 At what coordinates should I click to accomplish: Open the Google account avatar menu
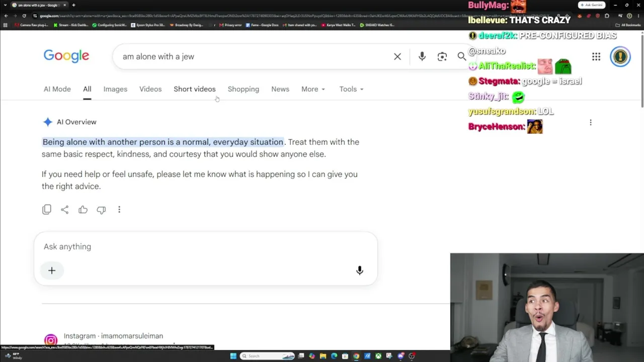620,56
